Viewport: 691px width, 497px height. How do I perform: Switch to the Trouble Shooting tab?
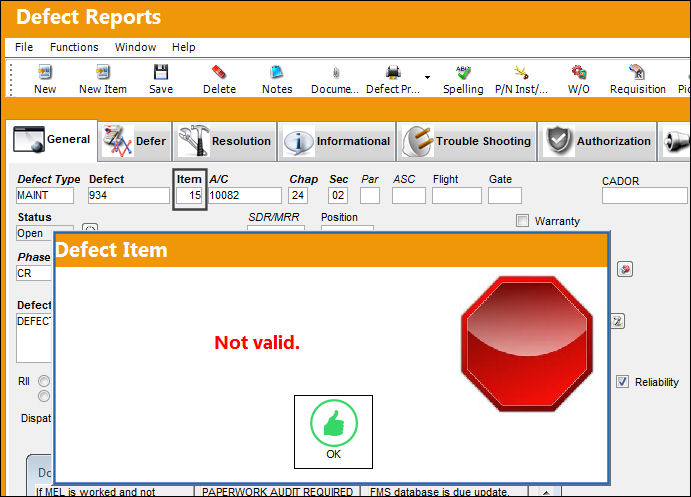coord(466,141)
